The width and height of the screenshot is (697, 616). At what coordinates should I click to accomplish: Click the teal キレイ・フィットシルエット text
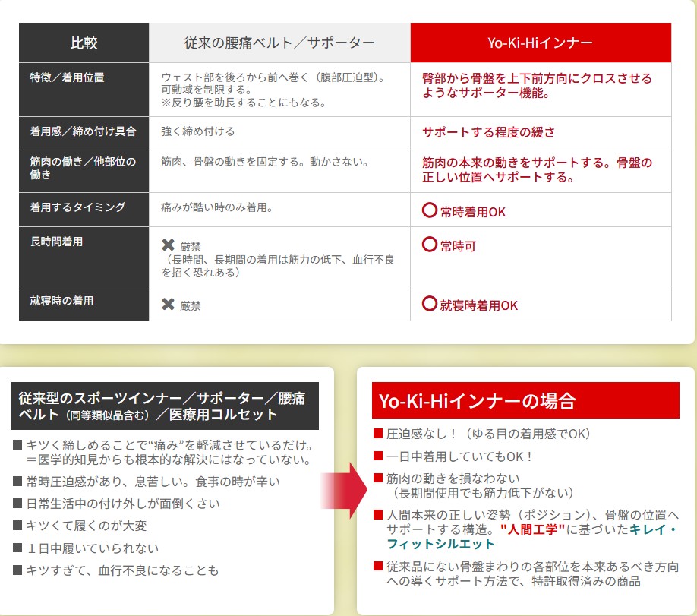440,544
